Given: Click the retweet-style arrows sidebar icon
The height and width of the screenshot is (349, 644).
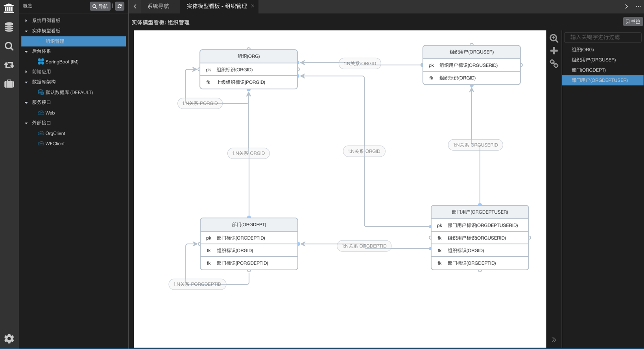Looking at the screenshot, I should coord(9,65).
